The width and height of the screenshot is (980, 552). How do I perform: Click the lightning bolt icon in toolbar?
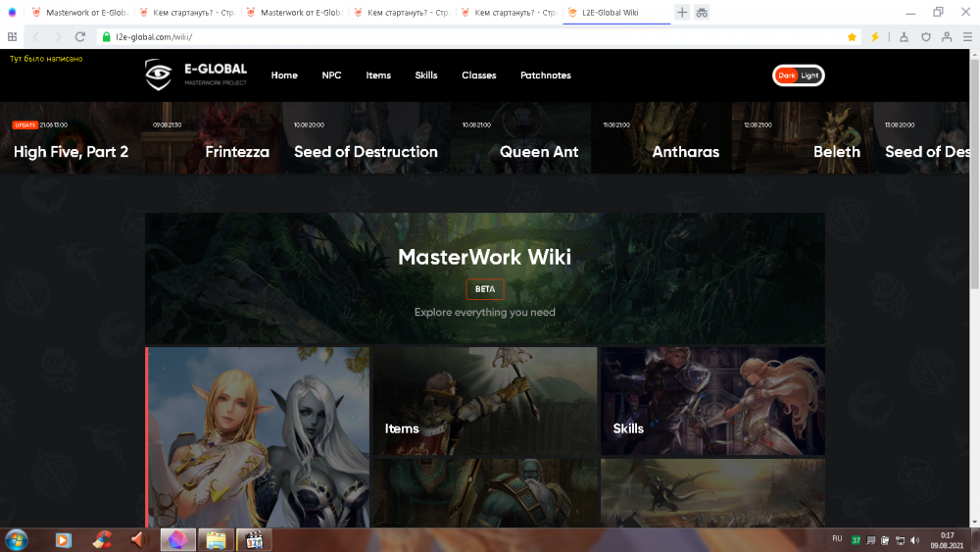click(x=875, y=36)
